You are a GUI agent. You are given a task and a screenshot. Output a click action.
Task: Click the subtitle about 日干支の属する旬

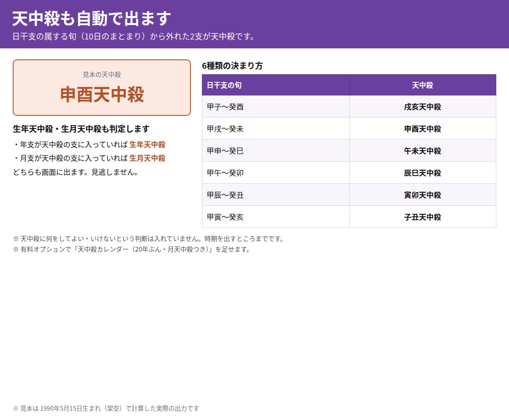(134, 36)
